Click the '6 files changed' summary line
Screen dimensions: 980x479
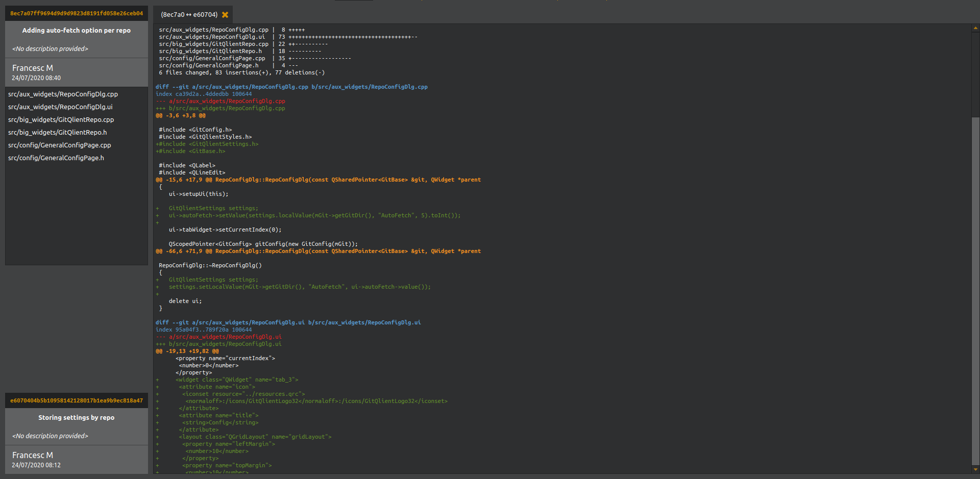click(241, 73)
